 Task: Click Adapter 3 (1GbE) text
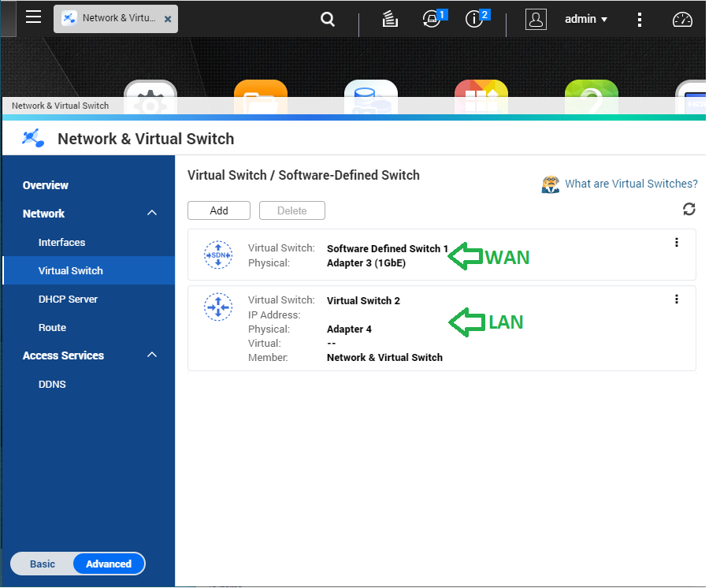(366, 263)
